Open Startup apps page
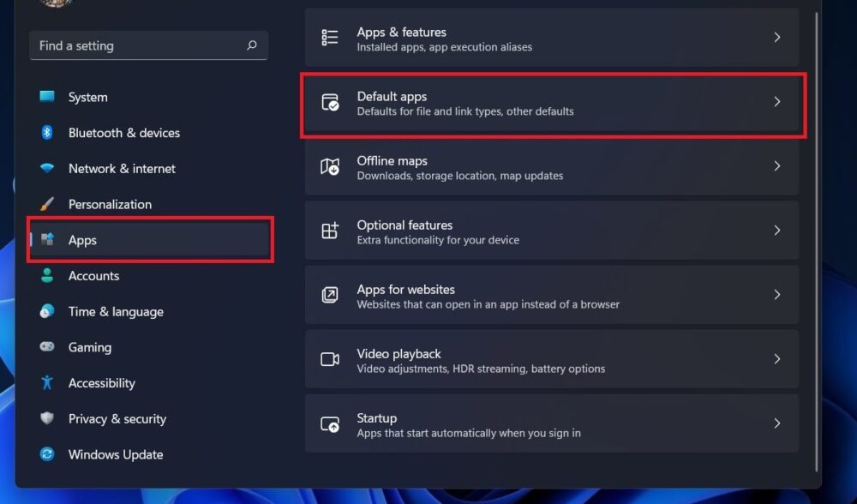The height and width of the screenshot is (504, 857). 551,423
